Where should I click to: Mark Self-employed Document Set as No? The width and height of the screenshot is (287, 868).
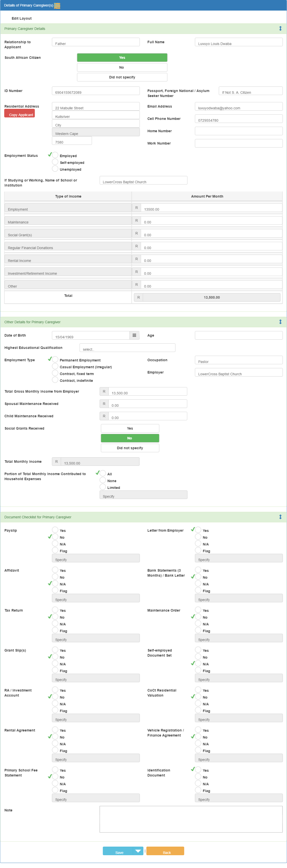[x=198, y=656]
